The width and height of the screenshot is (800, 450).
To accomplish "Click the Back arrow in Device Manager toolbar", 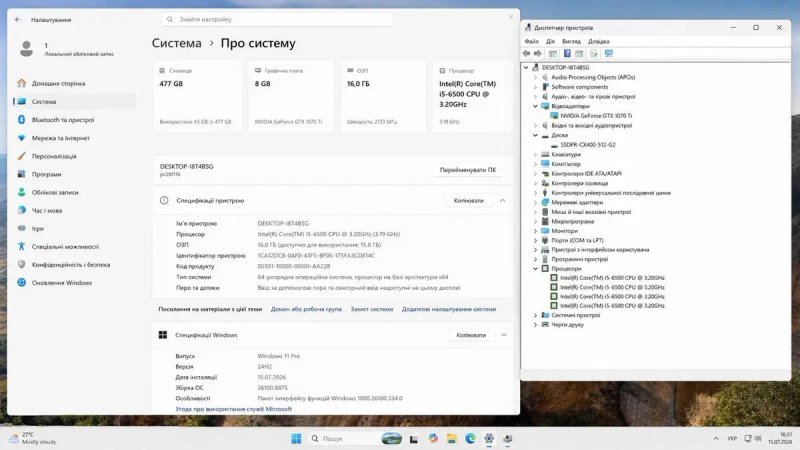I will coord(526,54).
